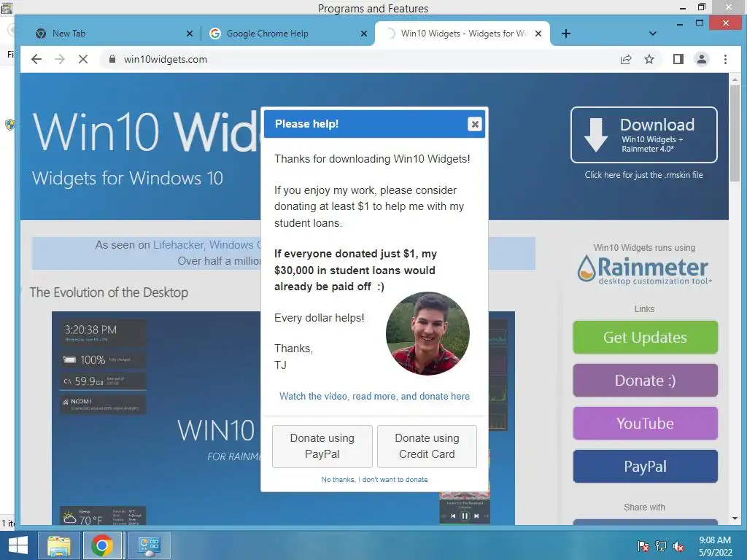Open a new tab with plus button
Image resolution: width=747 pixels, height=560 pixels.
tap(565, 34)
